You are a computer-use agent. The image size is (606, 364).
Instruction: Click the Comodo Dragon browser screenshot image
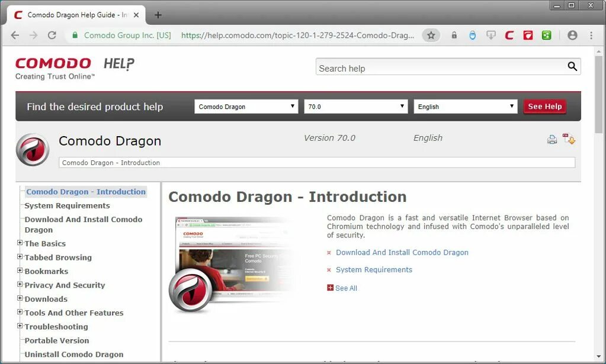234,264
